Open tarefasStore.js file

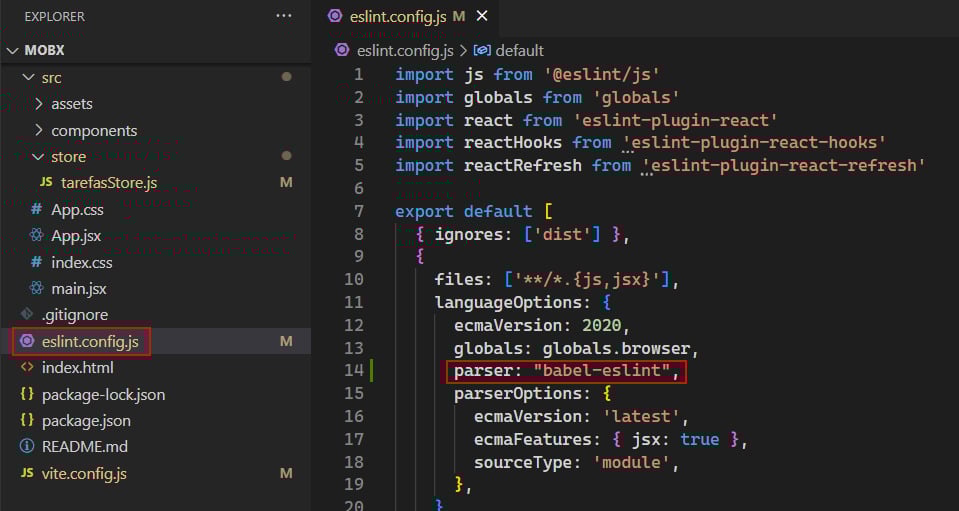click(x=109, y=183)
